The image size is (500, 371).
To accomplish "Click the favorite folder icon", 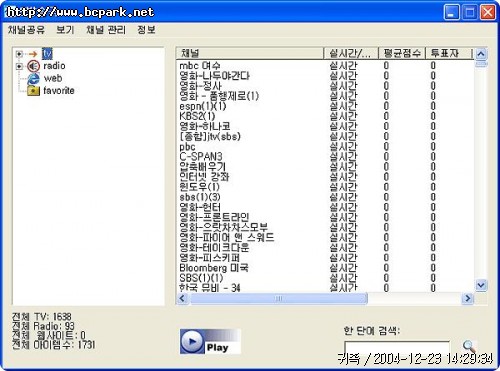I will (33, 91).
